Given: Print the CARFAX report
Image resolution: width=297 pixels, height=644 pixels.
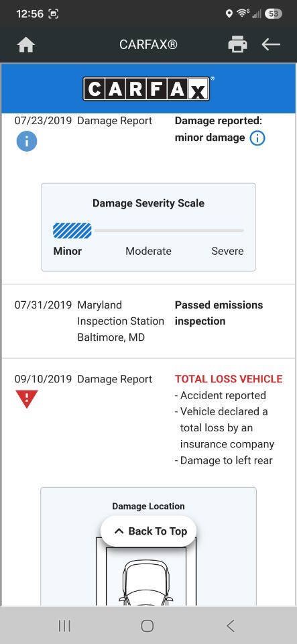Looking at the screenshot, I should coord(237,44).
